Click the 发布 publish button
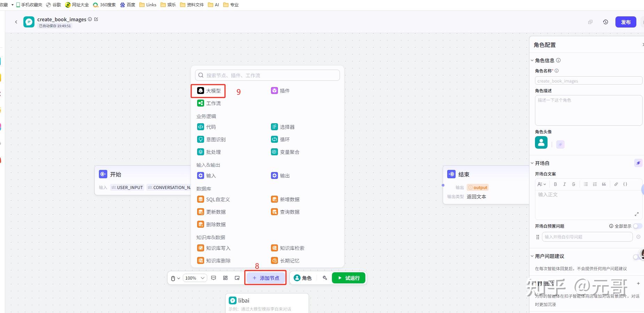 pos(626,22)
